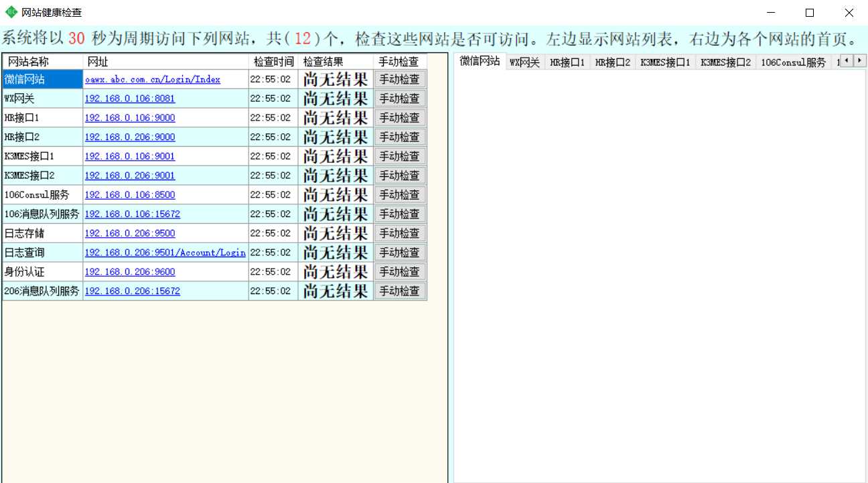Close the 网站健康检查 window
The image size is (868, 483).
coord(849,12)
